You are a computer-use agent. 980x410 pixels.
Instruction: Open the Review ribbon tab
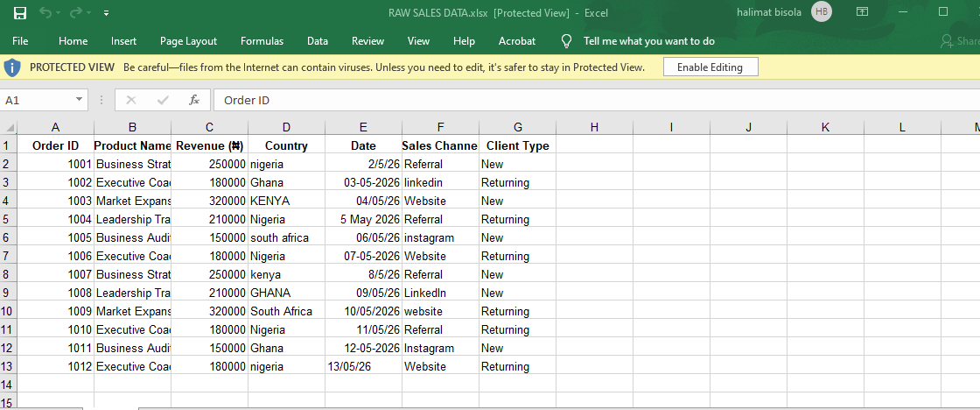pyautogui.click(x=367, y=41)
